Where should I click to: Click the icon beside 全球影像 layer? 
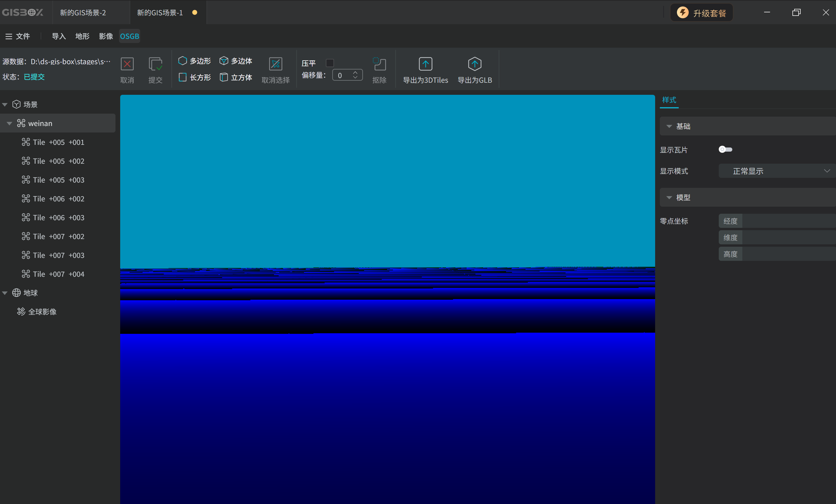coord(21,311)
